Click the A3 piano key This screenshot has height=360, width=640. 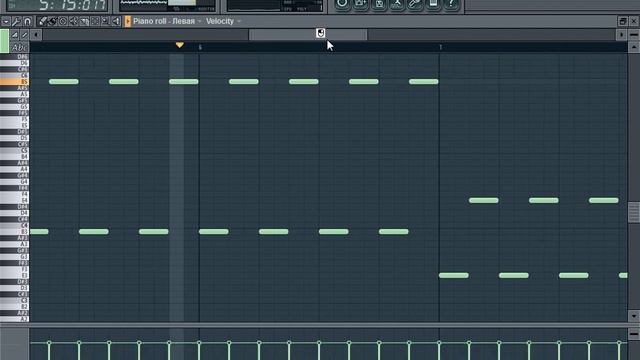(x=14, y=244)
